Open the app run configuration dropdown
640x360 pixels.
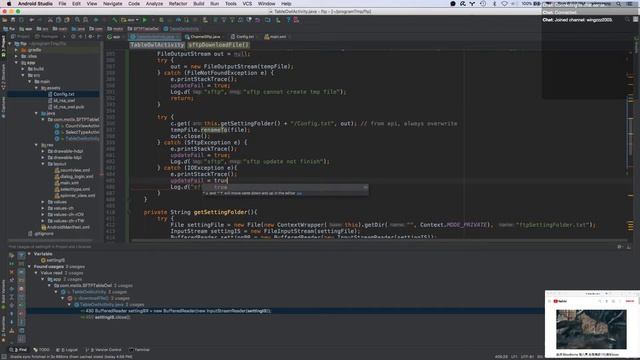click(x=130, y=20)
